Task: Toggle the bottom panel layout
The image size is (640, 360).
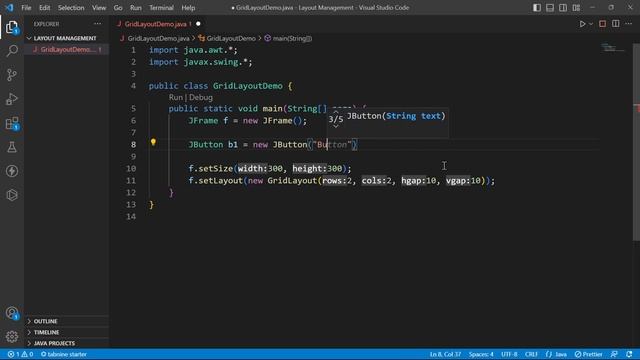Action: point(550,8)
